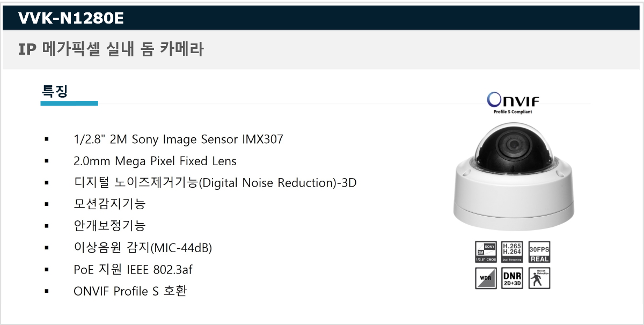Screen dimensions: 644x325
Task: Click the 30FPS REAL icon
Action: [x=539, y=252]
